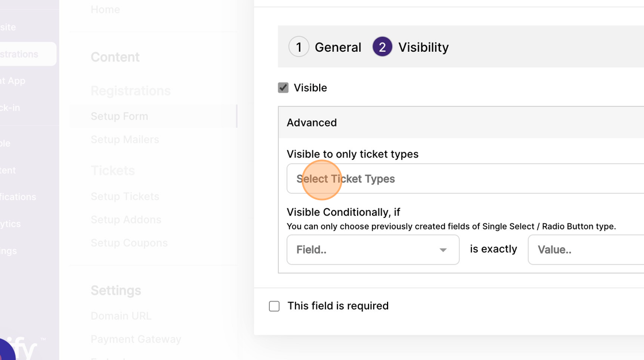The width and height of the screenshot is (644, 360).
Task: Expand the Field.. dropdown arrow
Action: coord(443,250)
